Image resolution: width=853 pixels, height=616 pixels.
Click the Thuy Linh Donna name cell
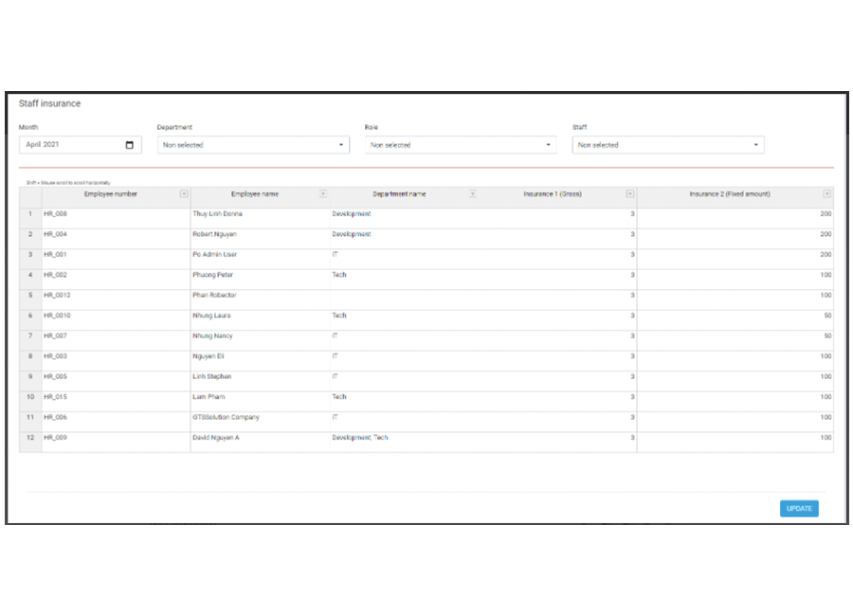(259, 214)
